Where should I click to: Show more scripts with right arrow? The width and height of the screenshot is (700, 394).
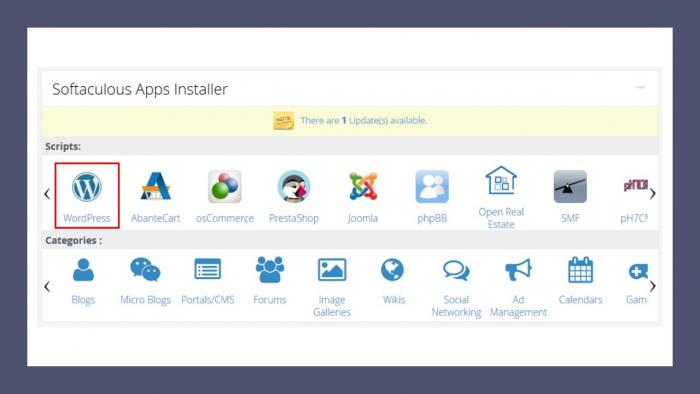(653, 194)
